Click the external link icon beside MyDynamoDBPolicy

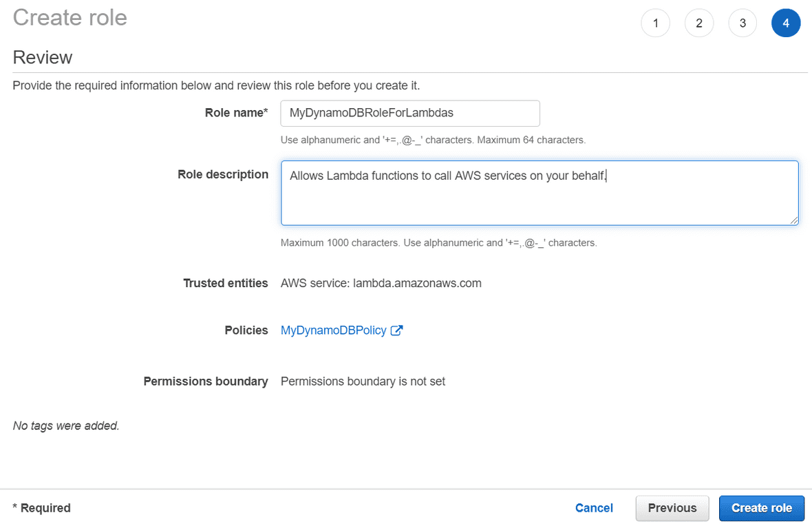click(396, 331)
